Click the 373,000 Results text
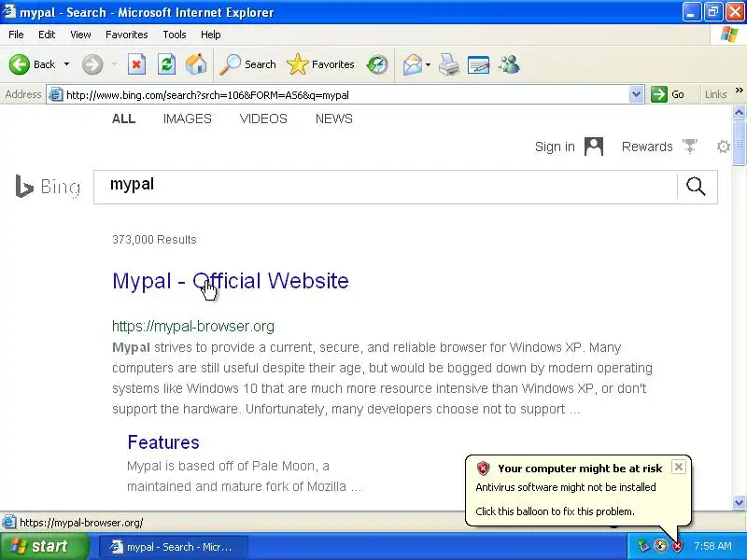The image size is (747, 560). pos(154,240)
